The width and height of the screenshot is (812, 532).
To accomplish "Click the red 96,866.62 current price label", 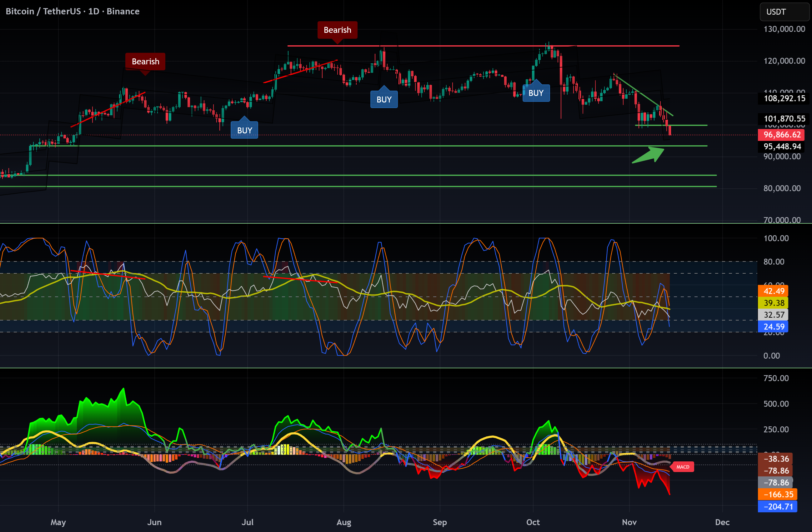I will pos(782,135).
